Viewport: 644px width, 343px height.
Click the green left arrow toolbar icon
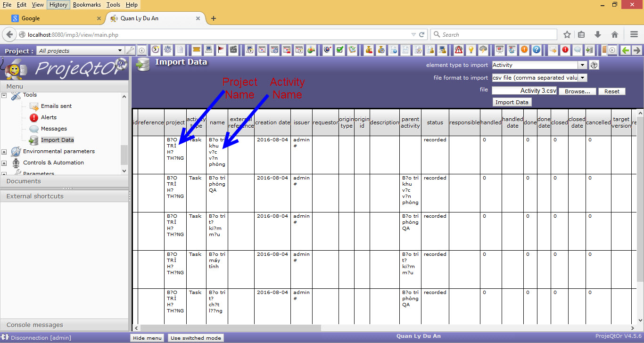click(625, 50)
